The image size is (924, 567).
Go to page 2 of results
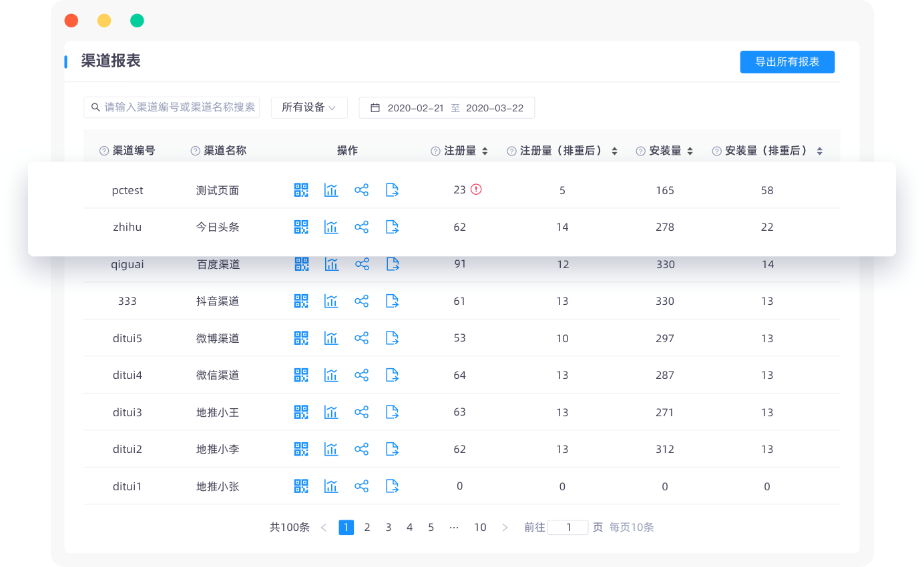click(x=367, y=528)
